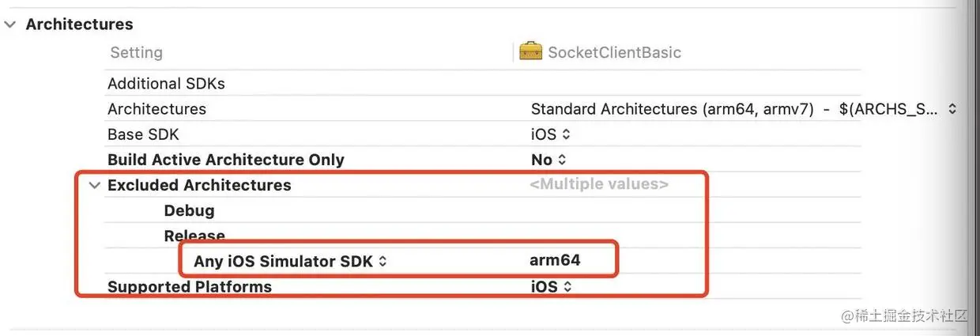Image resolution: width=980 pixels, height=336 pixels.
Task: Select the Architectures setting row
Action: pyautogui.click(x=156, y=109)
